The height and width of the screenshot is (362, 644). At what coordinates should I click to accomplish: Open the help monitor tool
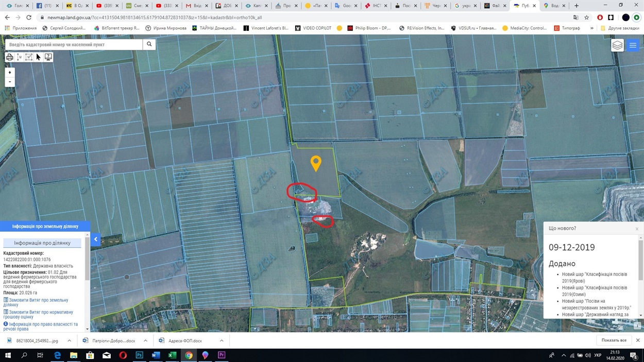(48, 57)
